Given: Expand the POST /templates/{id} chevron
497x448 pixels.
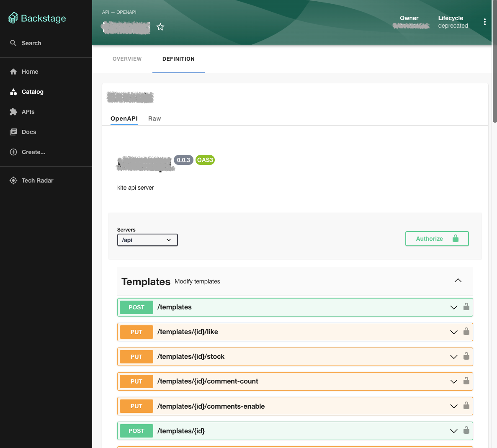Looking at the screenshot, I should pyautogui.click(x=454, y=431).
